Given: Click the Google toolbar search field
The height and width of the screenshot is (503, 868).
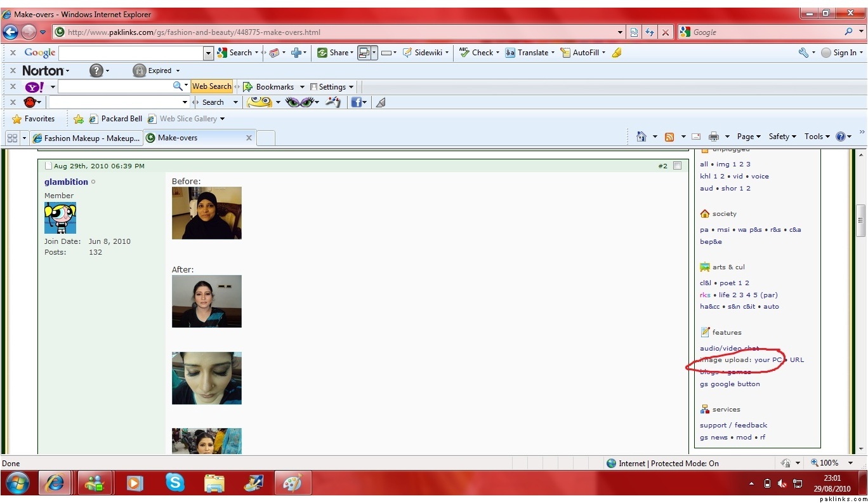Looking at the screenshot, I should click(x=131, y=53).
